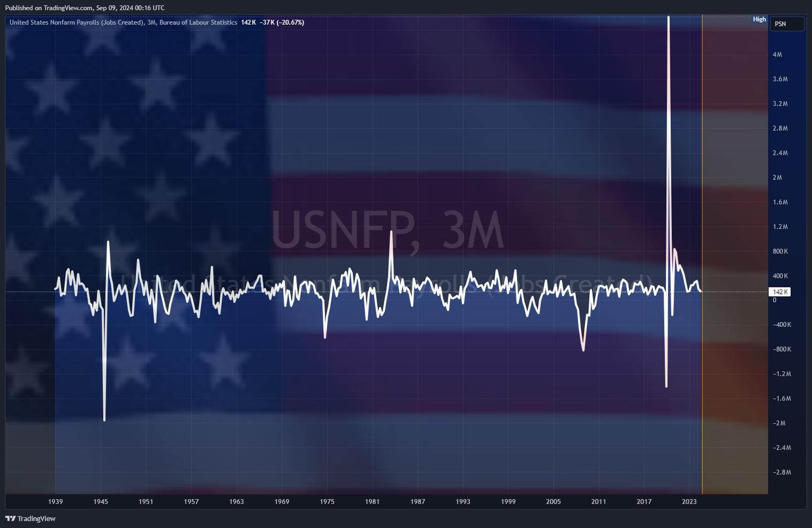Click the 1975 year label on time axis
The image size is (812, 528).
point(327,502)
